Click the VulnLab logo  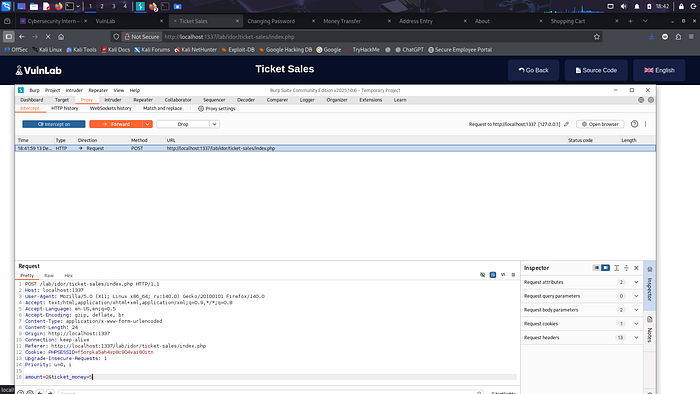[x=38, y=70]
